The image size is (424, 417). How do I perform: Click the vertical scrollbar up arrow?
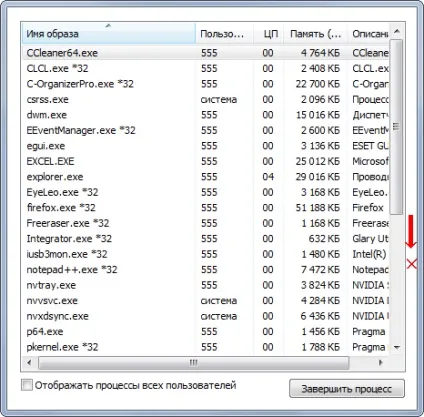[396, 32]
